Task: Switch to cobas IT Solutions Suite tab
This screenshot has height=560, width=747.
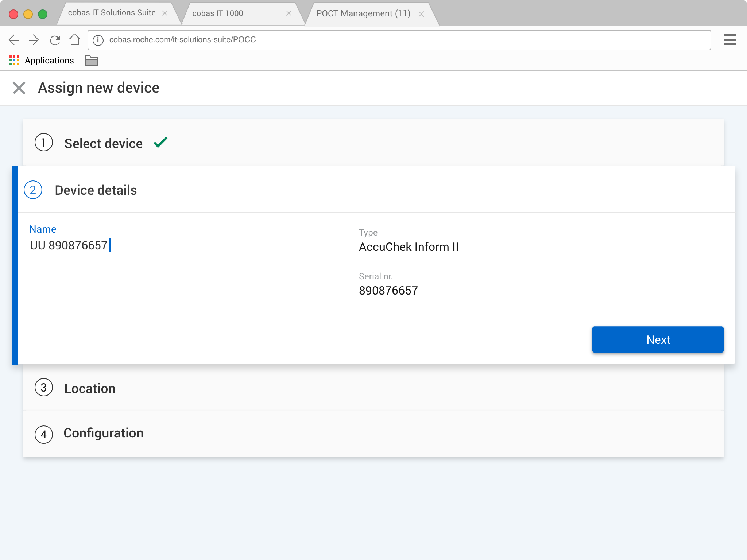Action: [112, 13]
